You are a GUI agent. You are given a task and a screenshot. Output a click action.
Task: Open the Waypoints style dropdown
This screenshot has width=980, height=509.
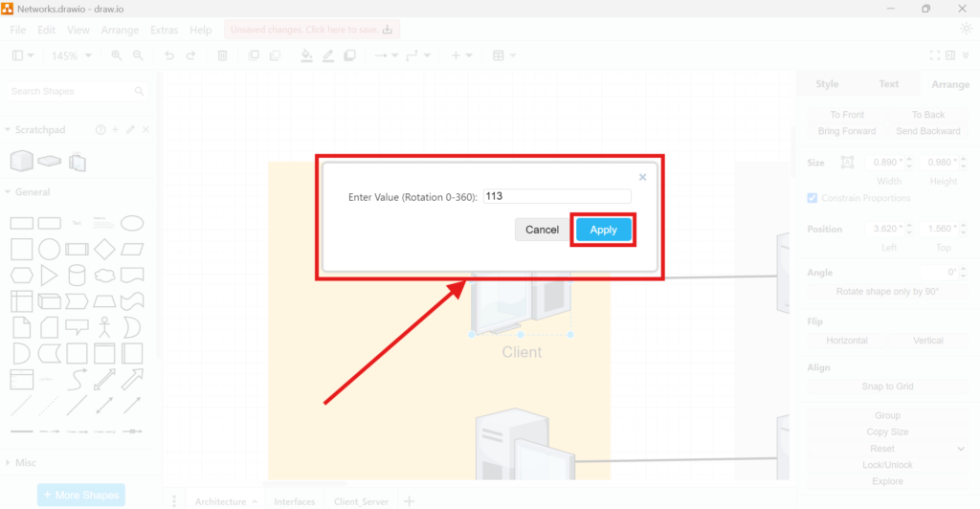pyautogui.click(x=417, y=55)
